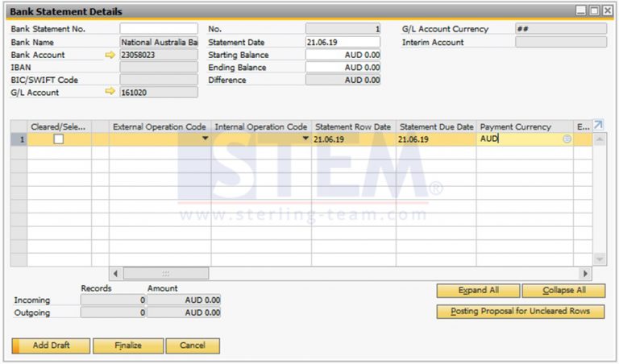Click the Difference value AUD 0.00

tap(343, 80)
